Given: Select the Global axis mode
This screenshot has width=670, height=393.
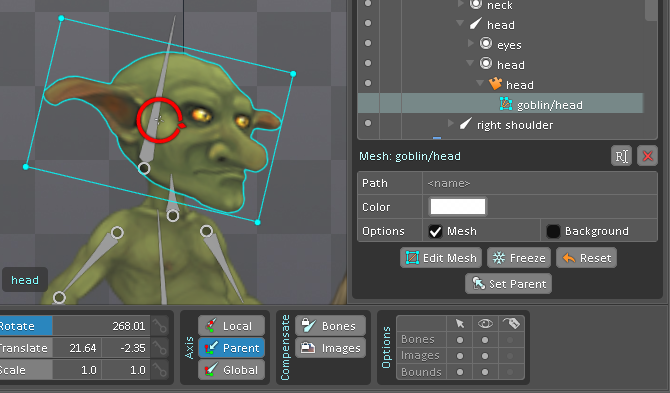Looking at the screenshot, I should pos(231,370).
